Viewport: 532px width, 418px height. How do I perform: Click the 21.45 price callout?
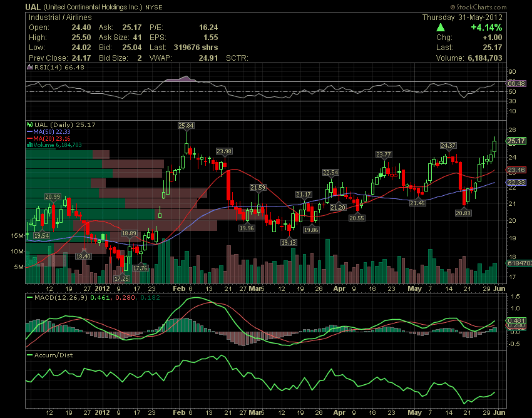coord(417,203)
